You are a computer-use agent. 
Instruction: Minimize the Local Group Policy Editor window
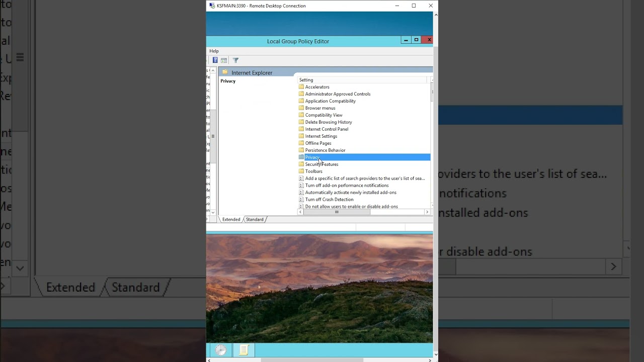coord(406,40)
